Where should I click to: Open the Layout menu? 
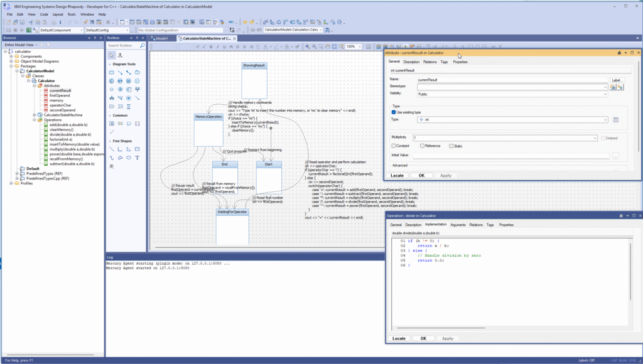pyautogui.click(x=58, y=14)
